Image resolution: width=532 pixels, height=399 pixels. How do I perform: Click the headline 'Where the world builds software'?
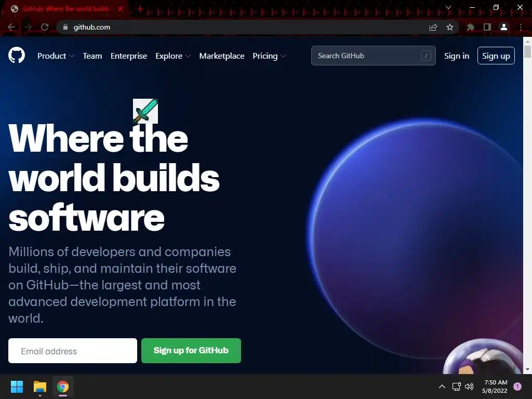114,178
